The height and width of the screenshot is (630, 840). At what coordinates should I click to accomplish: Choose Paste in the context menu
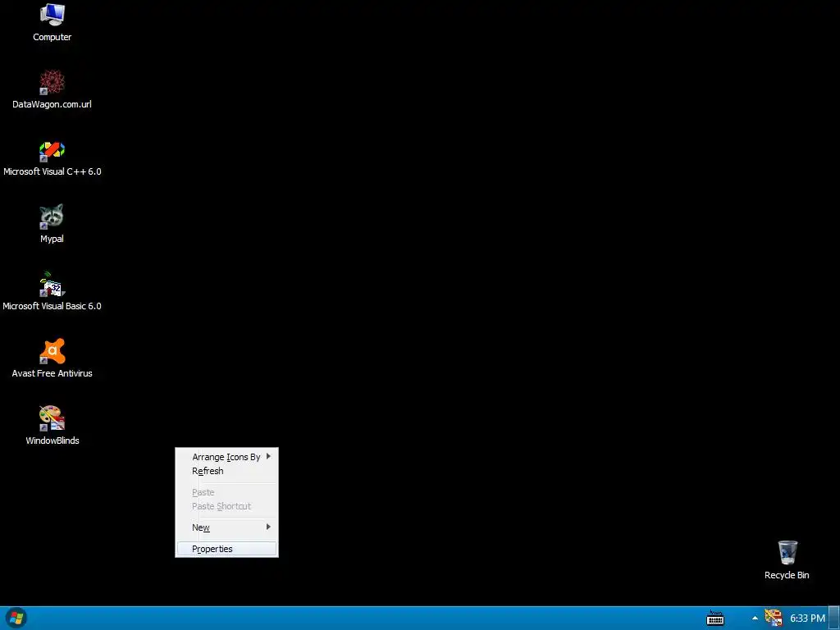[x=226, y=492]
